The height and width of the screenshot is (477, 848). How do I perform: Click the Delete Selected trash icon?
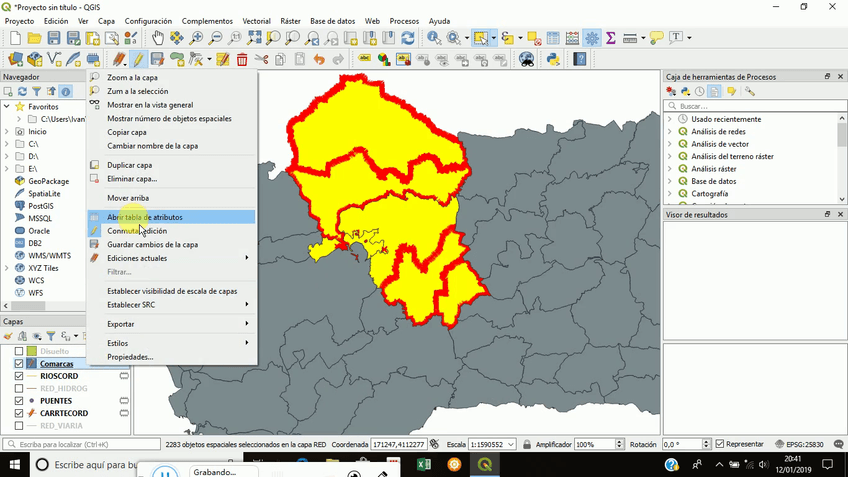pyautogui.click(x=242, y=60)
